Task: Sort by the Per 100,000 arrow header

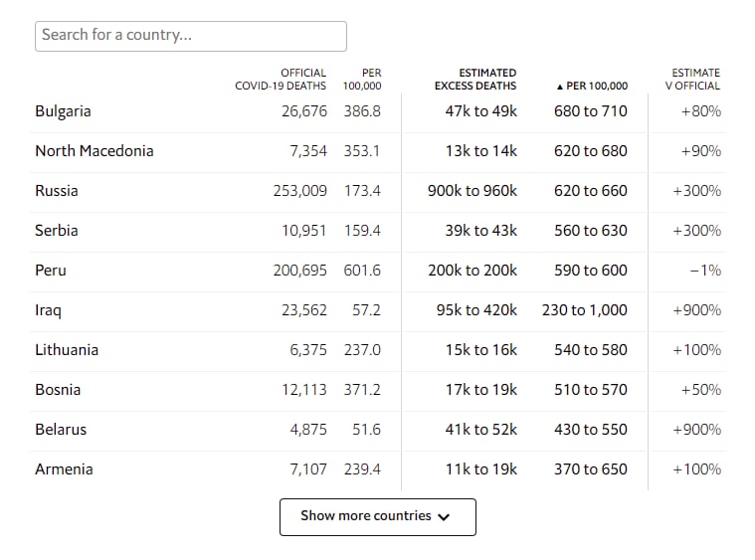Action: pos(592,86)
